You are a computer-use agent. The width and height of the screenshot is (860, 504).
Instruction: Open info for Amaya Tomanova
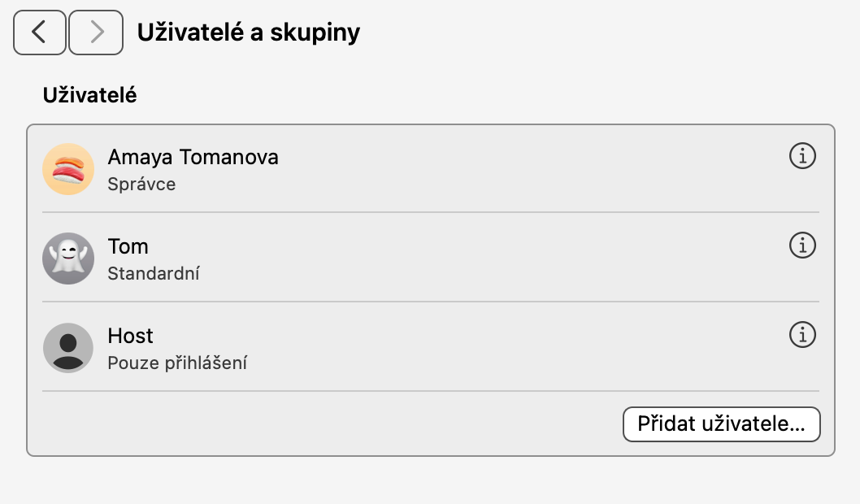tap(802, 155)
